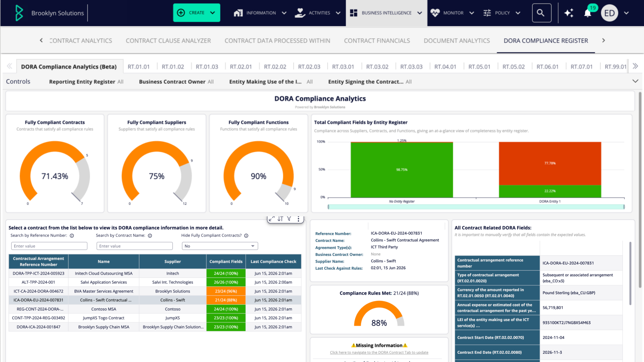Open the three-dot more options menu

(x=298, y=219)
